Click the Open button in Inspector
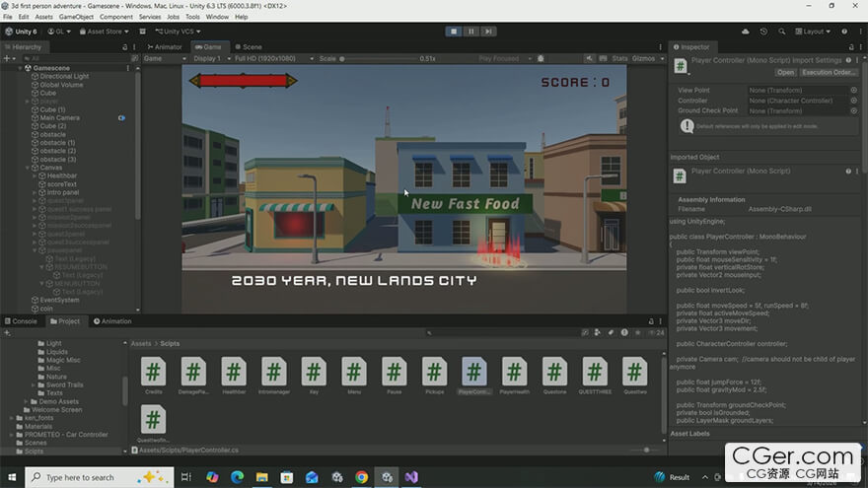This screenshot has width=868, height=488. (x=785, y=72)
